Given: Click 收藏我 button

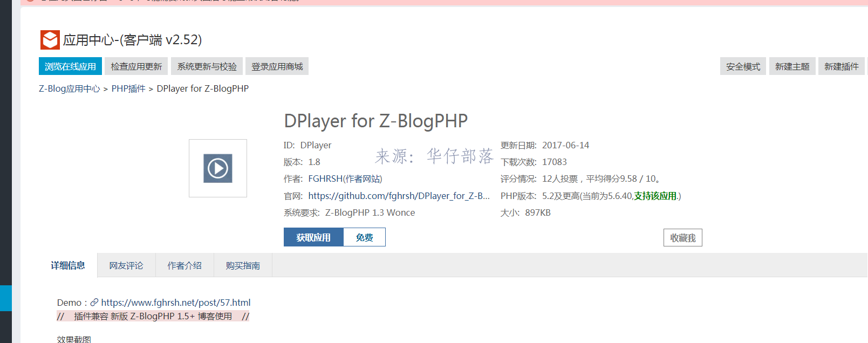Looking at the screenshot, I should [683, 238].
